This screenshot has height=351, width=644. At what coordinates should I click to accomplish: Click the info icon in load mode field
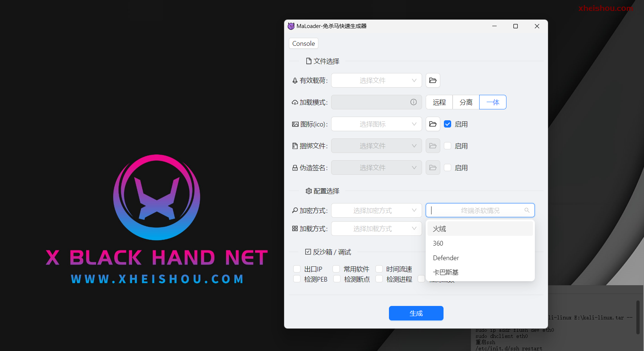(413, 102)
